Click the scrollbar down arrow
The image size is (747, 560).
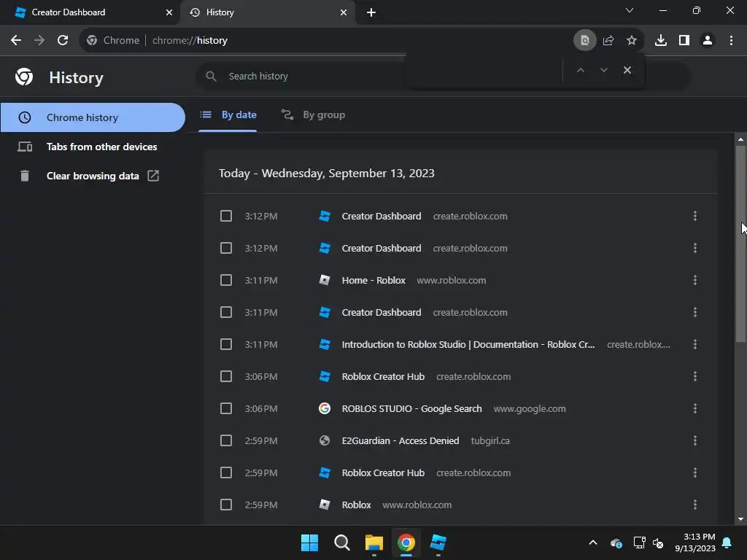740,519
